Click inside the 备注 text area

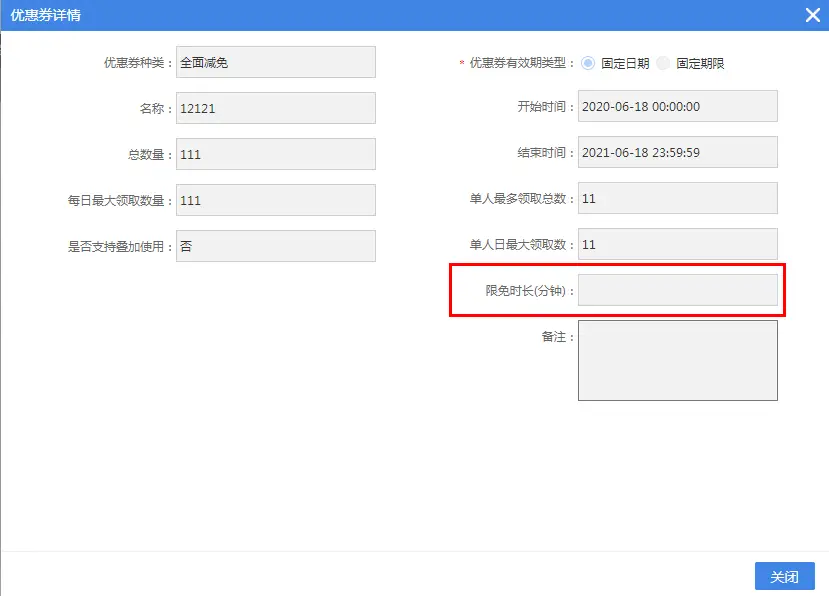pos(677,360)
